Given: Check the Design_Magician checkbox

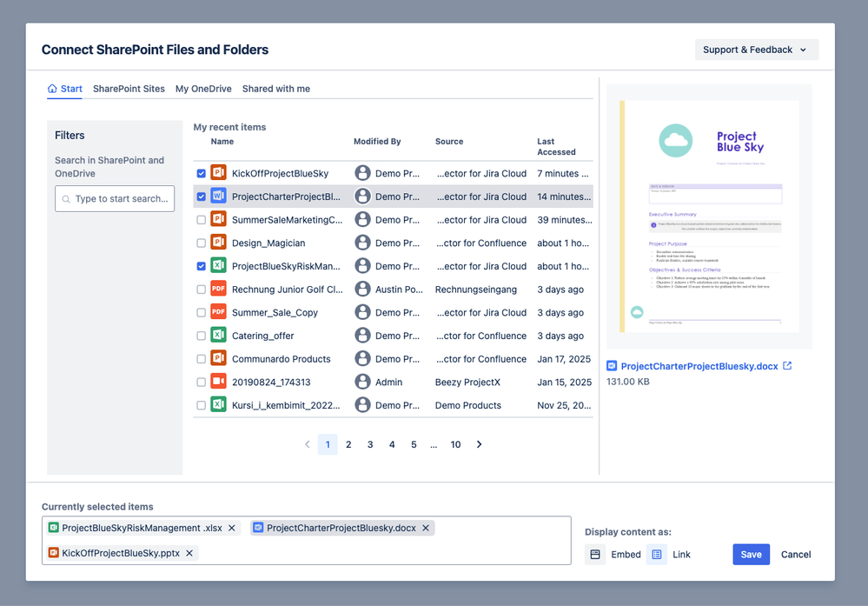Looking at the screenshot, I should point(201,243).
